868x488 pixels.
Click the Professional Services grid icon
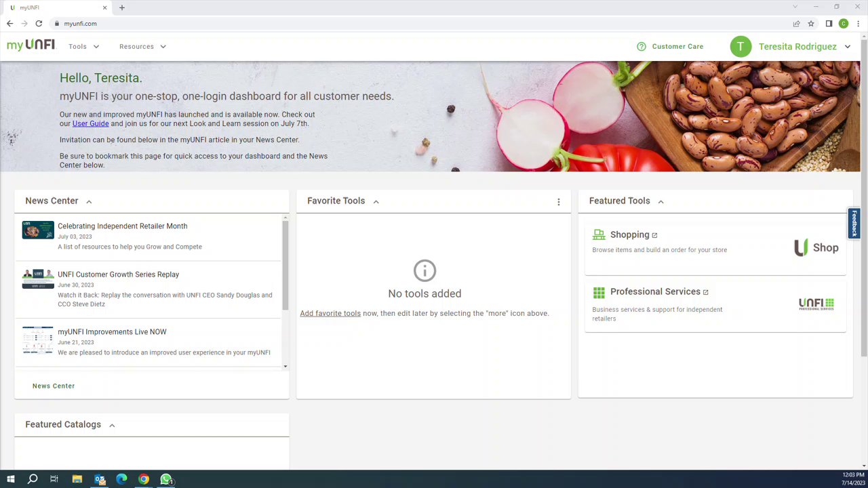click(599, 292)
